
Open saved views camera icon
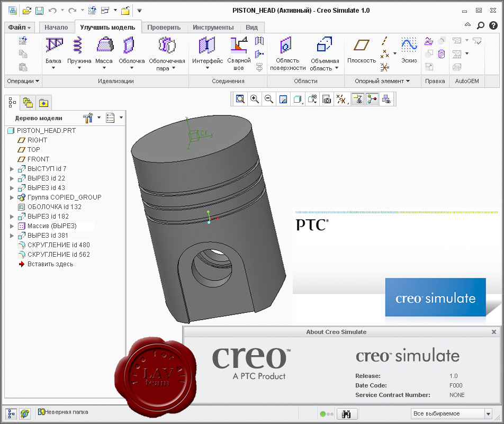click(327, 99)
